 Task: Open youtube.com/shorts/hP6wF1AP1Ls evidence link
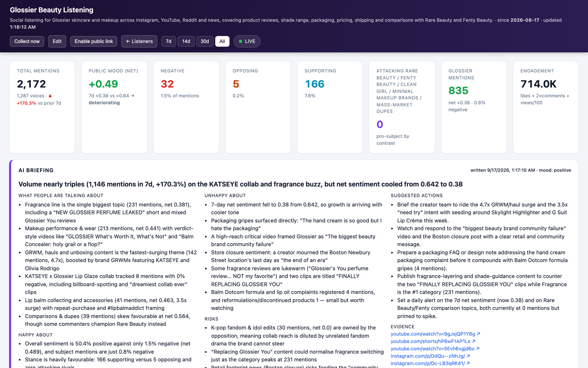(433, 341)
